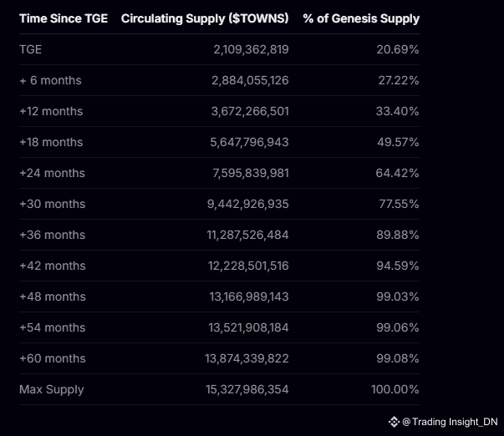Click the 3,672,266,501 supply value
The image size is (504, 436).
250,111
